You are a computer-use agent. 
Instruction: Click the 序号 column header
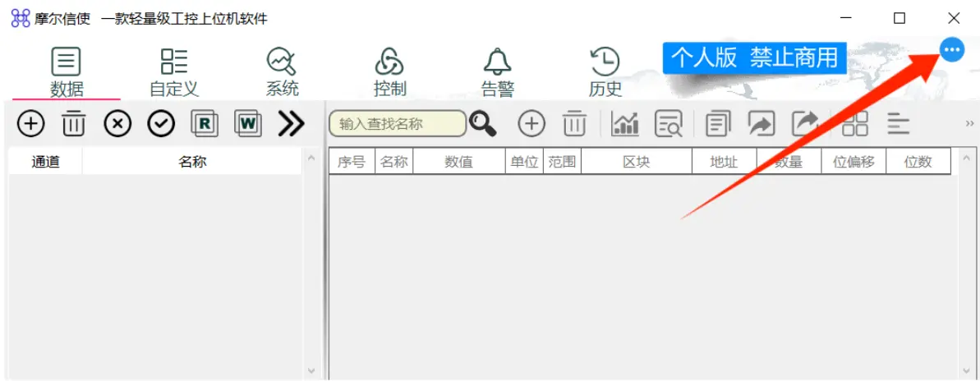click(352, 162)
